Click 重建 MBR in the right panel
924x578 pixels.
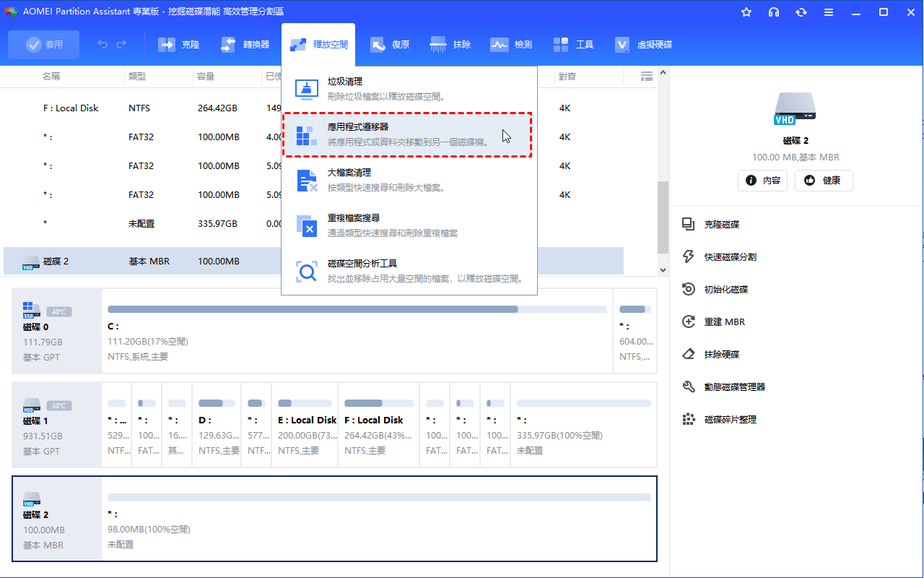[x=724, y=322]
